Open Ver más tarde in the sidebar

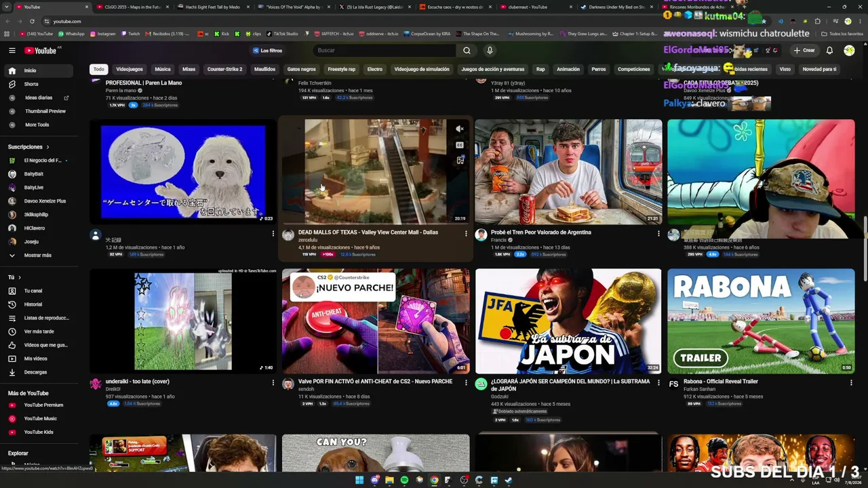click(38, 331)
